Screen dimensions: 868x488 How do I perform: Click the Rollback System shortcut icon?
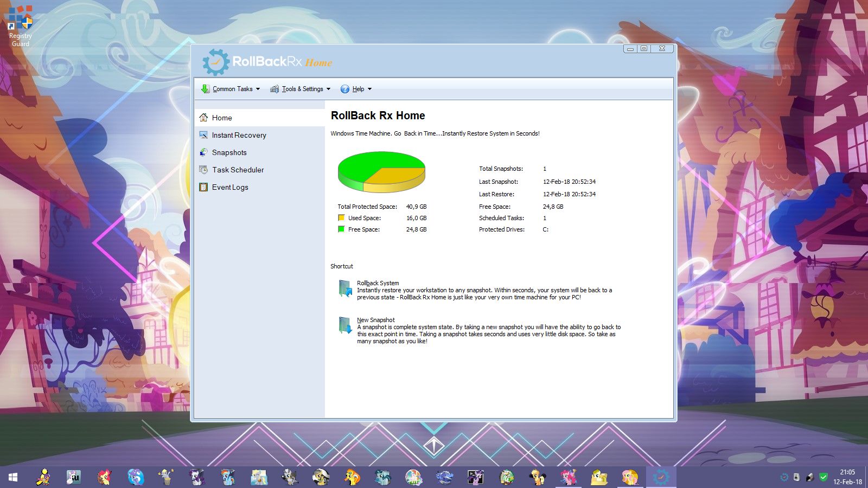[345, 288]
